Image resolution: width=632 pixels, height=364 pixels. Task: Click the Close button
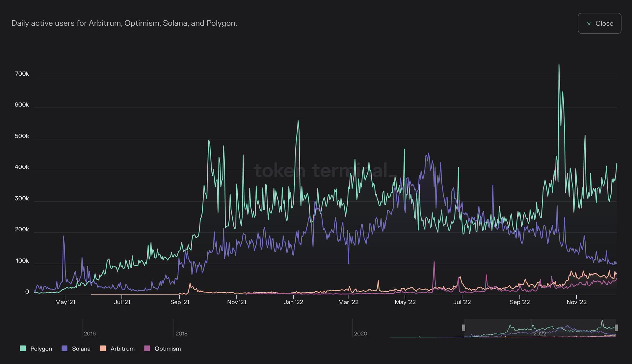pos(599,23)
